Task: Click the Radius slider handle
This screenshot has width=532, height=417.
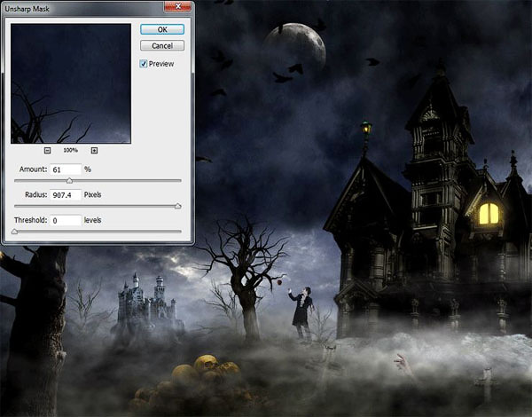Action: (x=178, y=206)
